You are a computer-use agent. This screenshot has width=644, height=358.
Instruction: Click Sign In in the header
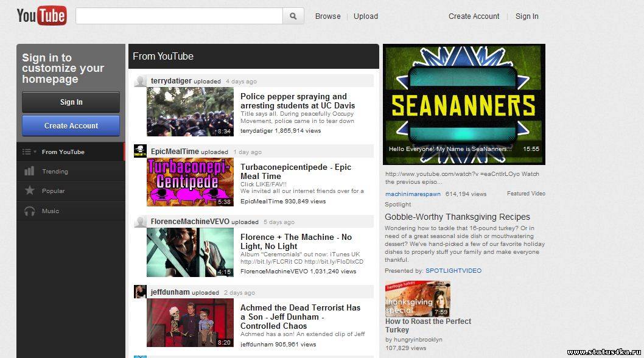(x=527, y=16)
